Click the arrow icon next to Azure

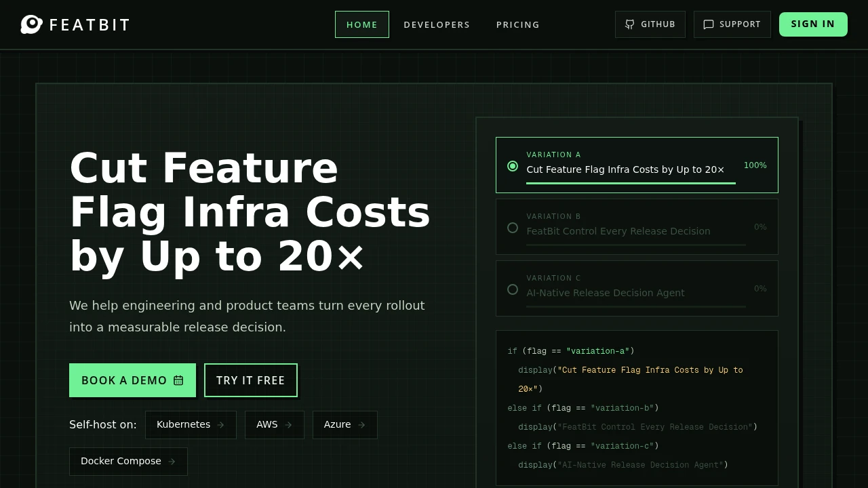(361, 425)
